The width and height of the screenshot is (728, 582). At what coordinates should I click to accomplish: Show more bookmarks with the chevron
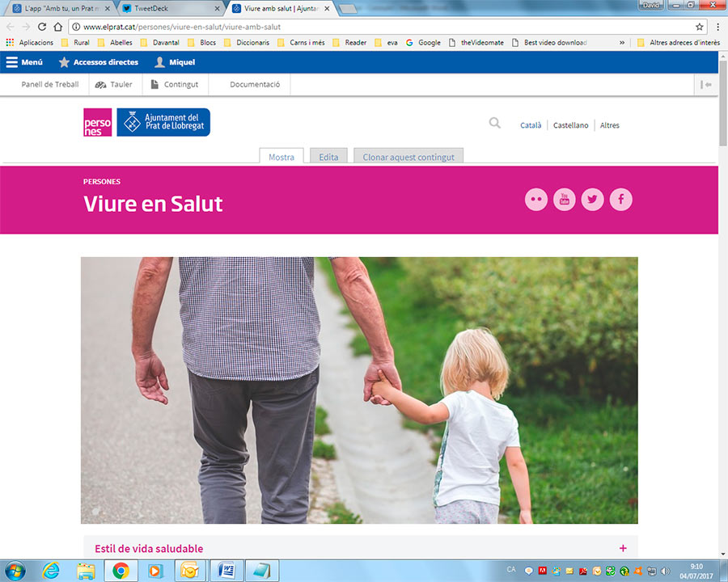622,43
